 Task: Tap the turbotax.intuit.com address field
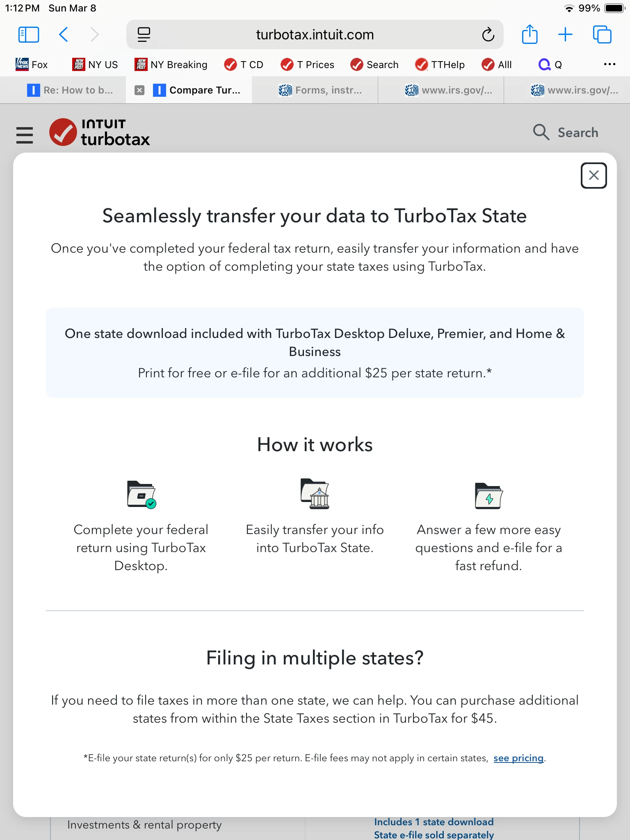tap(315, 35)
